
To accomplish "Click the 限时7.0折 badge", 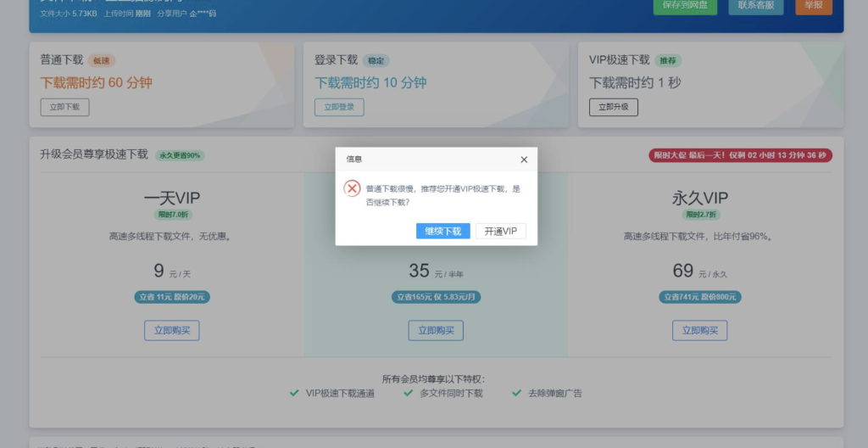I will tap(173, 215).
